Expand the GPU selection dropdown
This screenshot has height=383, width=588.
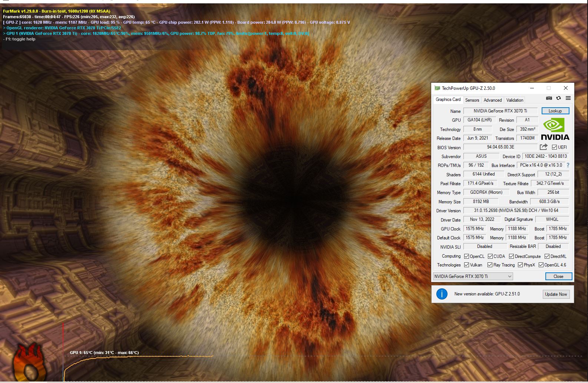click(x=510, y=276)
